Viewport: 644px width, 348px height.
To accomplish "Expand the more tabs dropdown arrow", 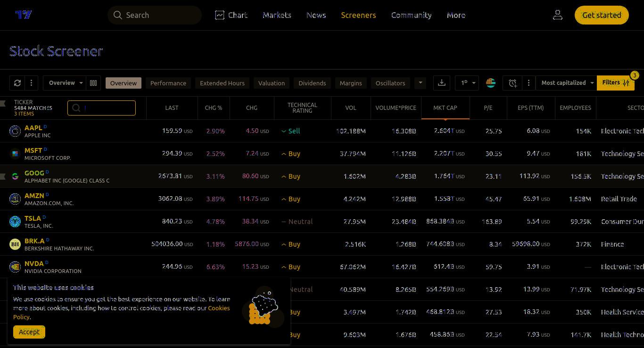I will 420,83.
